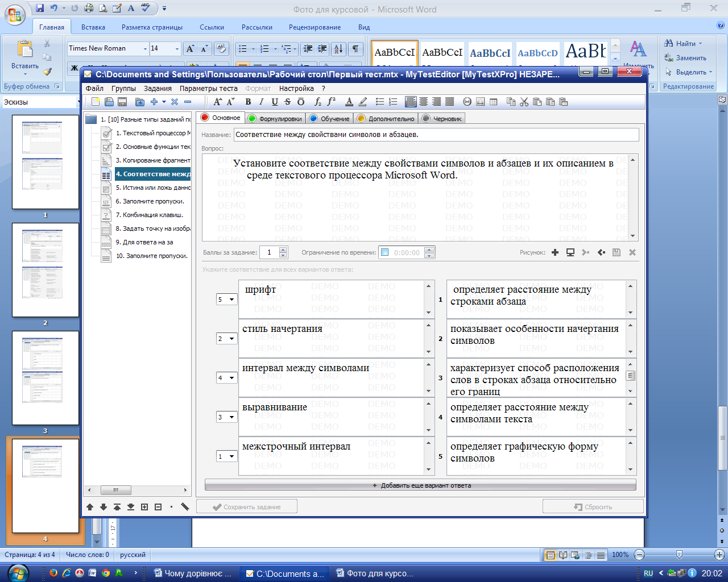Viewport: 728px width, 582px height.
Task: Apply underline in MyTestEditor toolbar
Action: 275,102
